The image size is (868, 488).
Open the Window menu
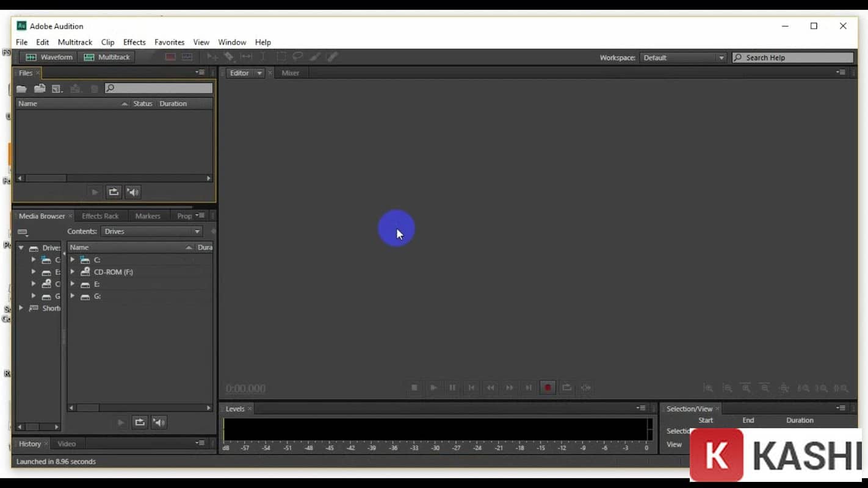pyautogui.click(x=232, y=42)
